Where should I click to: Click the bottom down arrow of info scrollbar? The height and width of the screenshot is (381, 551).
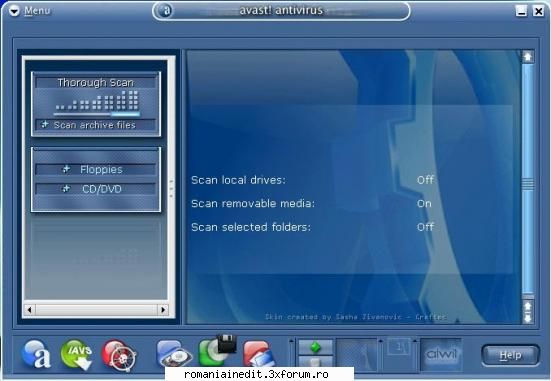click(527, 318)
